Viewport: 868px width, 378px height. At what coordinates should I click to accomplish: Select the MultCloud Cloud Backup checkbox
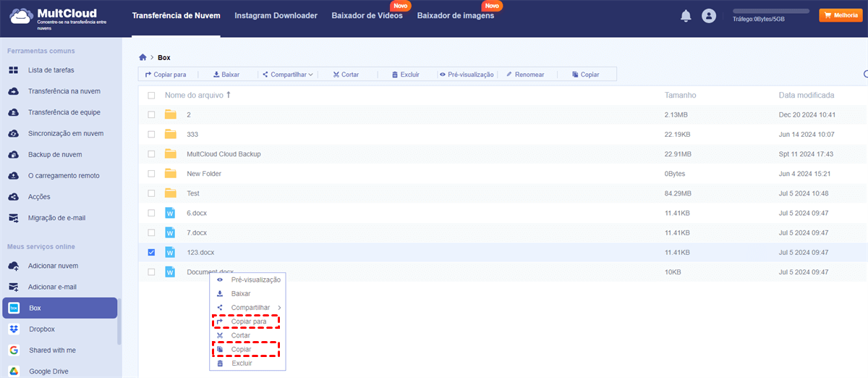151,154
